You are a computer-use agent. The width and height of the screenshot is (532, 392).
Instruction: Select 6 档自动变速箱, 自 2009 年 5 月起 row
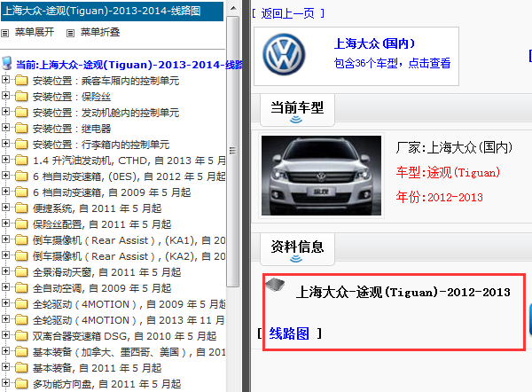(112, 192)
